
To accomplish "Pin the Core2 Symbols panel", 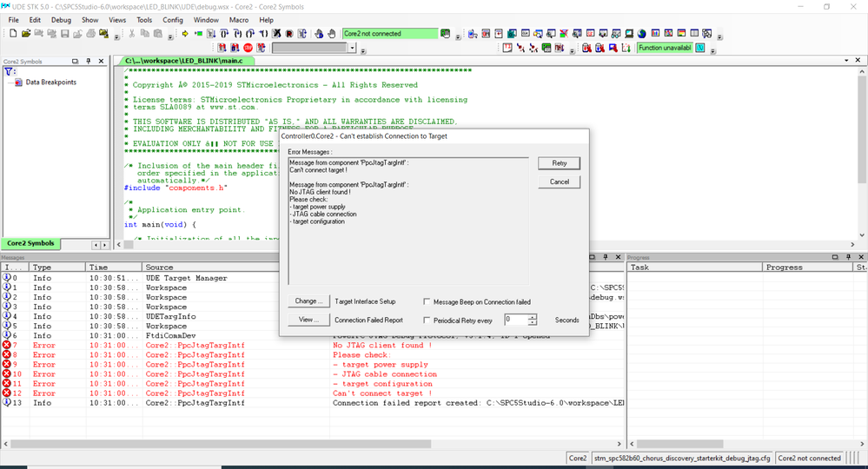I will [x=88, y=61].
